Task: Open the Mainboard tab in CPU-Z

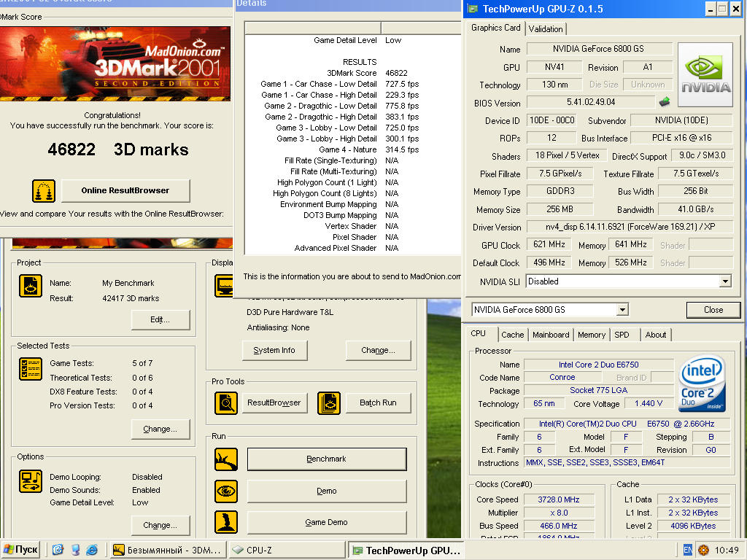Action: (x=551, y=335)
